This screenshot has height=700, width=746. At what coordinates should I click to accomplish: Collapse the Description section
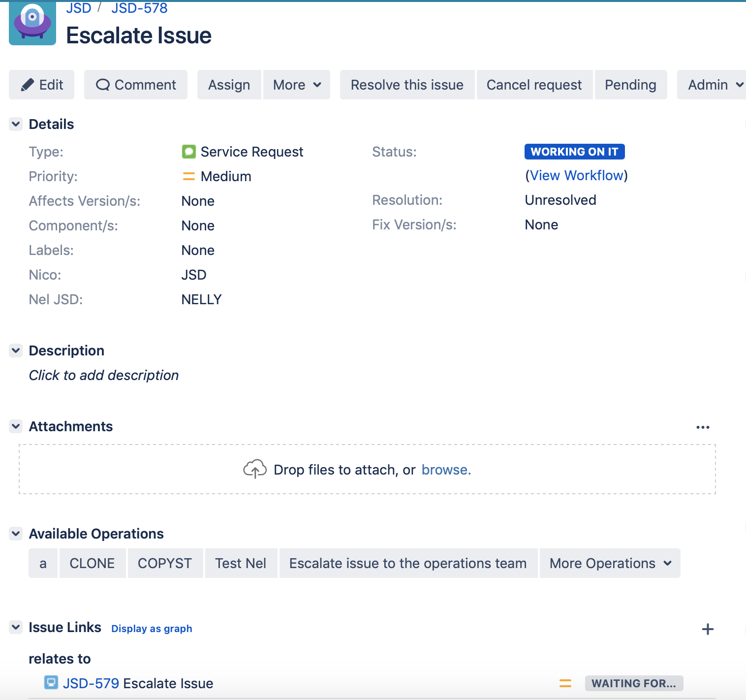click(15, 350)
